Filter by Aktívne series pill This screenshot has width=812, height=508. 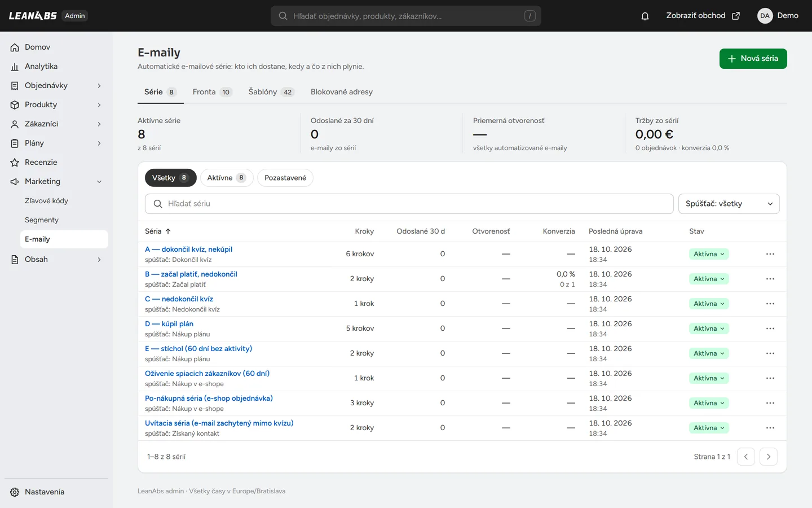pyautogui.click(x=227, y=178)
